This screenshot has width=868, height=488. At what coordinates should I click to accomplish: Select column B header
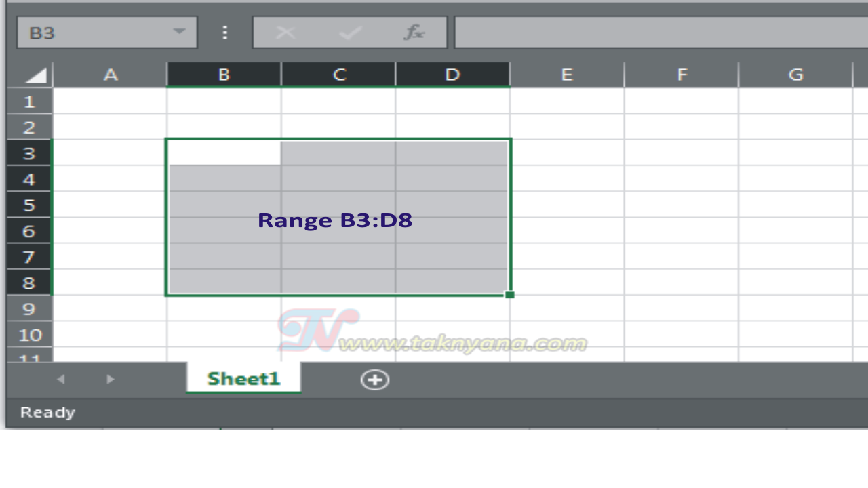click(x=224, y=75)
